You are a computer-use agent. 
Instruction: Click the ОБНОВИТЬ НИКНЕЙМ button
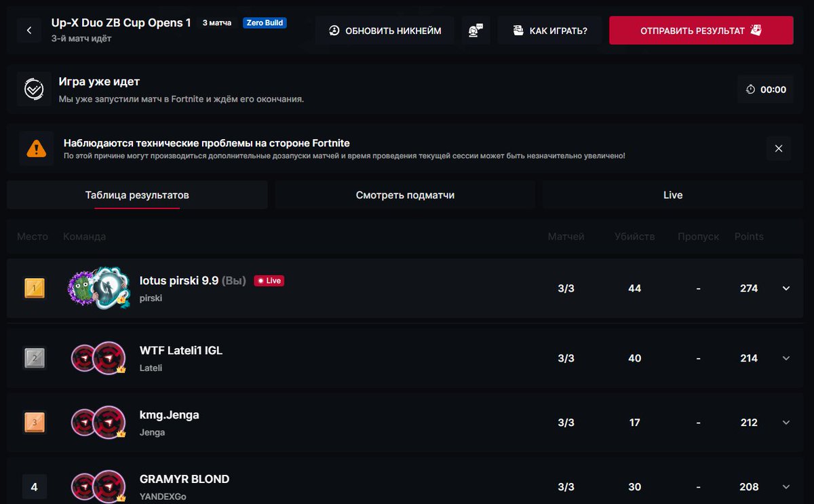[x=385, y=31]
